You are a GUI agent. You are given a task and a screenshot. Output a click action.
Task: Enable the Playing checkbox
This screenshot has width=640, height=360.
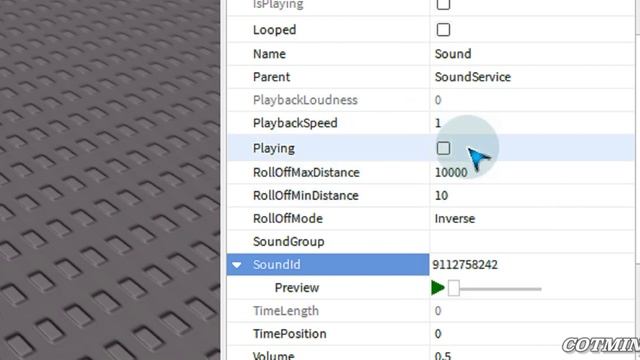[x=443, y=148]
